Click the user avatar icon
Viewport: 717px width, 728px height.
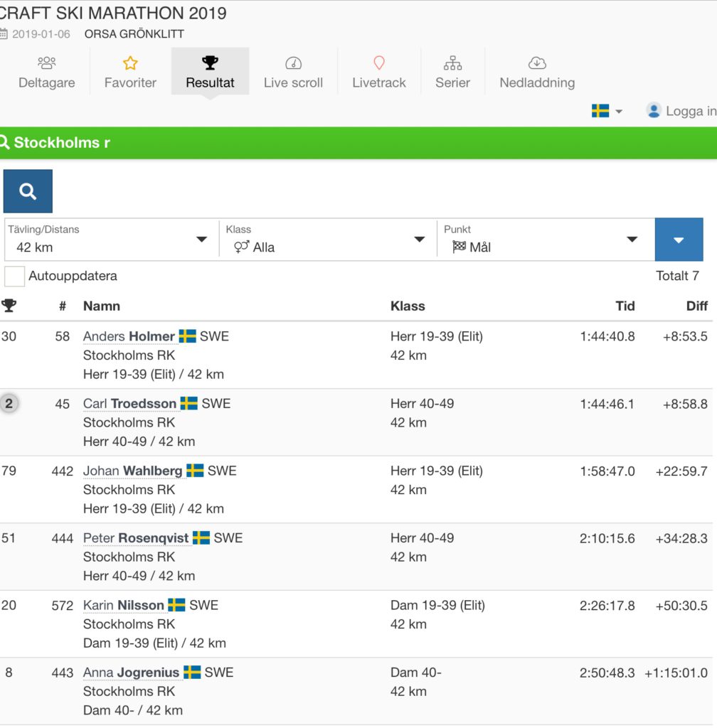[x=654, y=110]
